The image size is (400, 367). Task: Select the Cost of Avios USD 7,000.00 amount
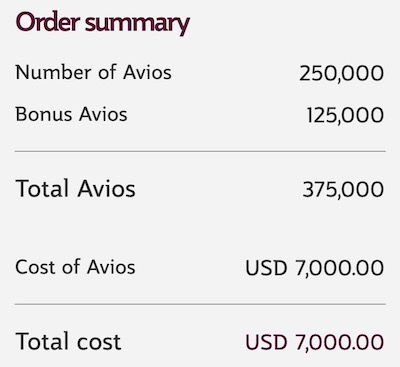click(x=315, y=268)
